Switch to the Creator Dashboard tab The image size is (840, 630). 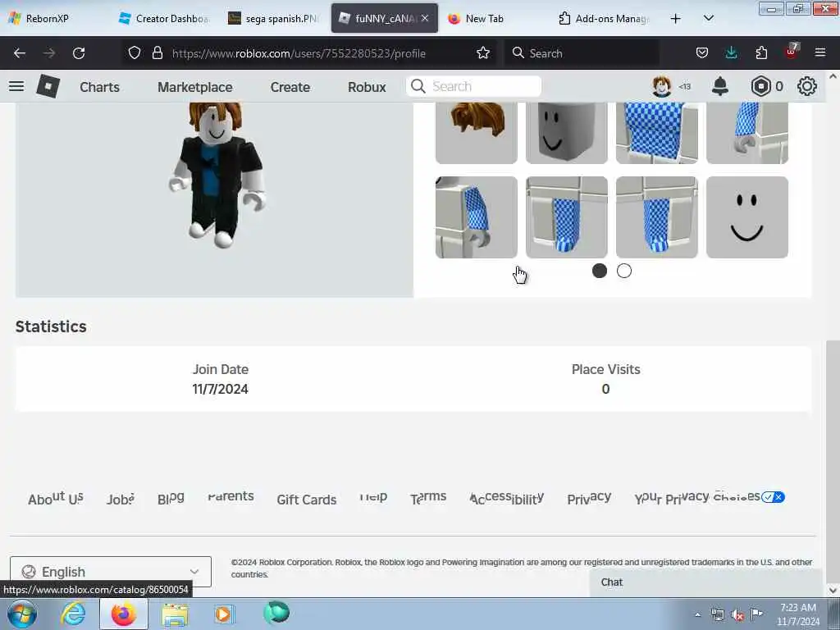click(164, 19)
